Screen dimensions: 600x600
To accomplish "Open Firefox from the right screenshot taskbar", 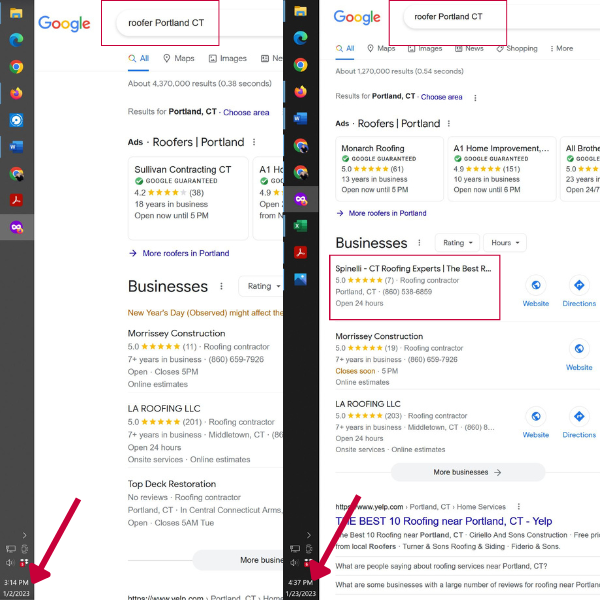I will click(300, 91).
